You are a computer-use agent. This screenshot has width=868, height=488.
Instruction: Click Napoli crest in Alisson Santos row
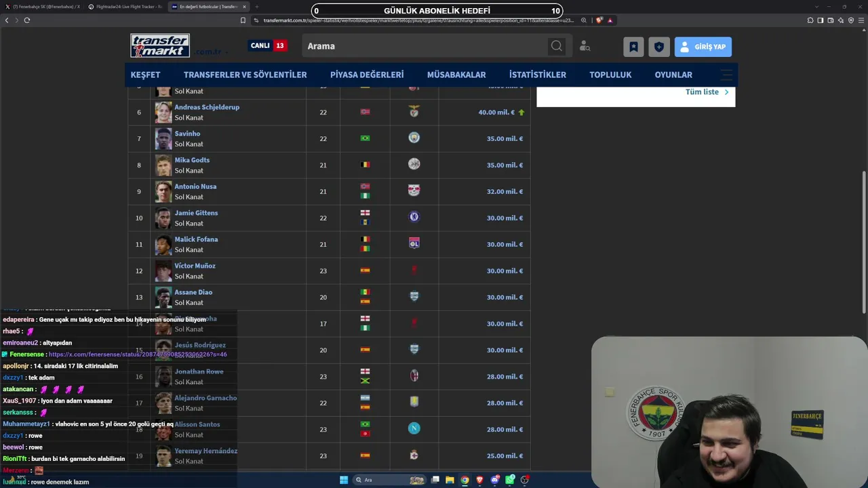pyautogui.click(x=414, y=429)
